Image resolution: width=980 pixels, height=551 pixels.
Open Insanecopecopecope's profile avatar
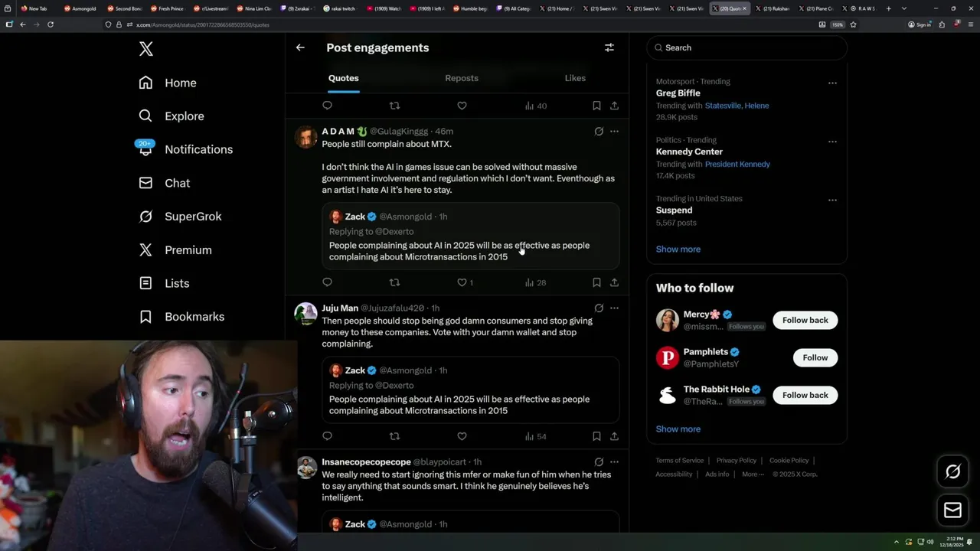[306, 468]
